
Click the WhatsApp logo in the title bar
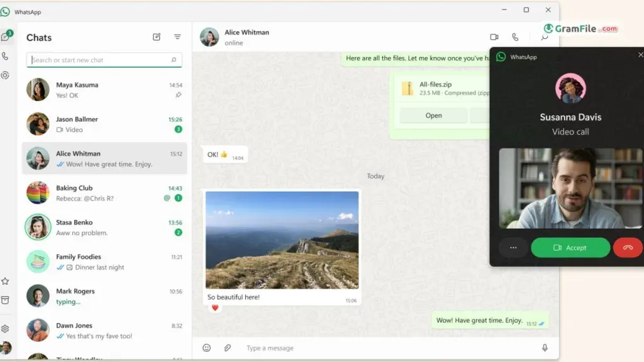tap(5, 12)
